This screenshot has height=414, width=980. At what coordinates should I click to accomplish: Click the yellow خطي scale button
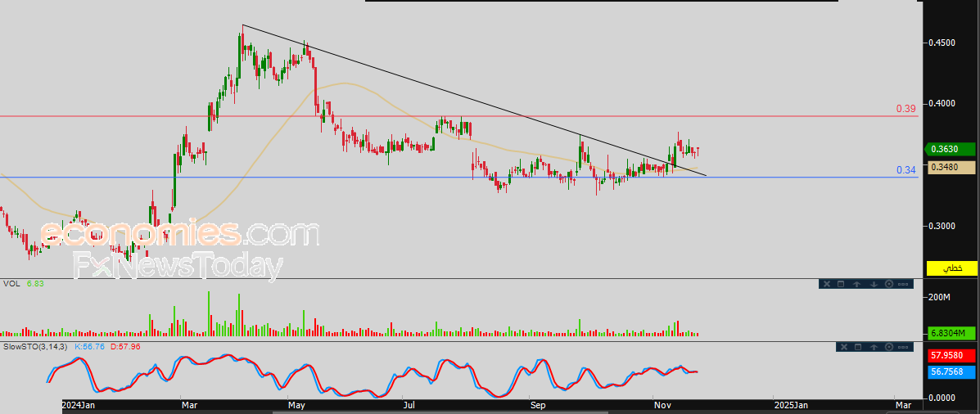click(x=952, y=268)
